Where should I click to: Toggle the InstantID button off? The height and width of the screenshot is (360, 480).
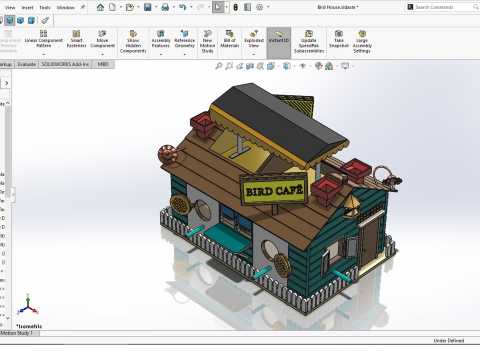coord(279,43)
